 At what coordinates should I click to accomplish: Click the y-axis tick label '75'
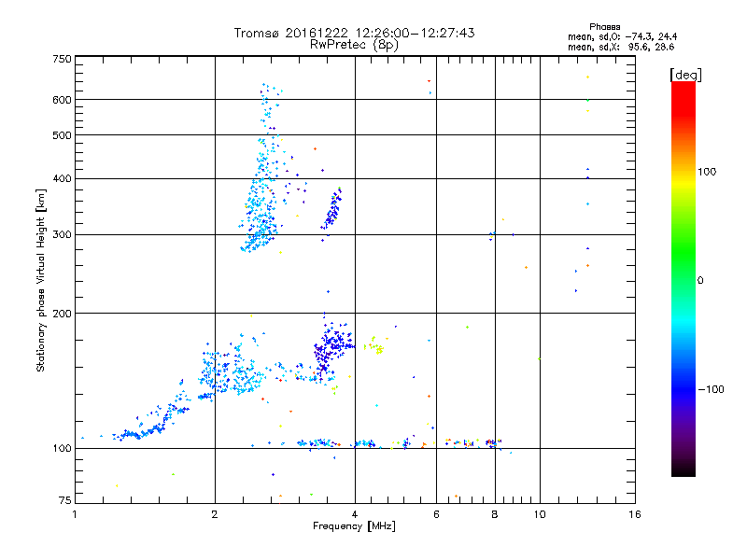pos(65,500)
